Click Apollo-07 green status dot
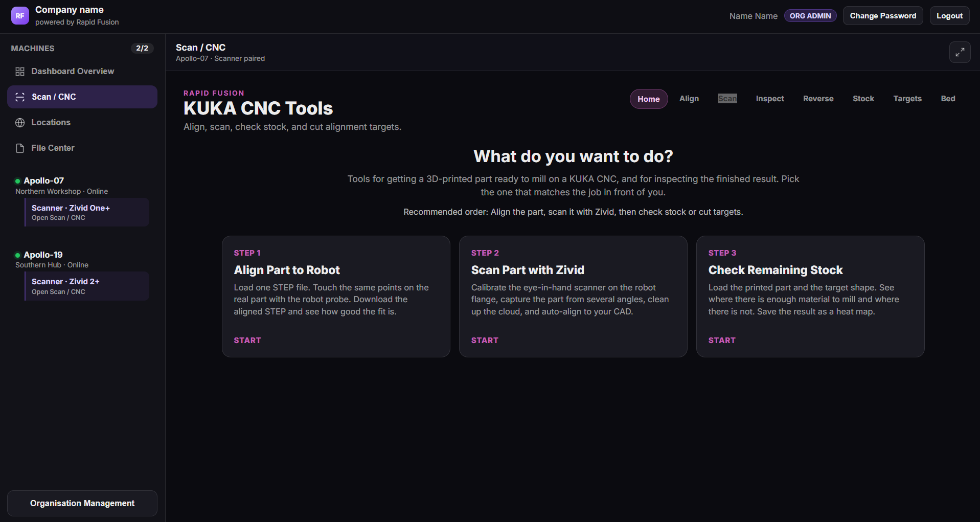 click(x=18, y=181)
